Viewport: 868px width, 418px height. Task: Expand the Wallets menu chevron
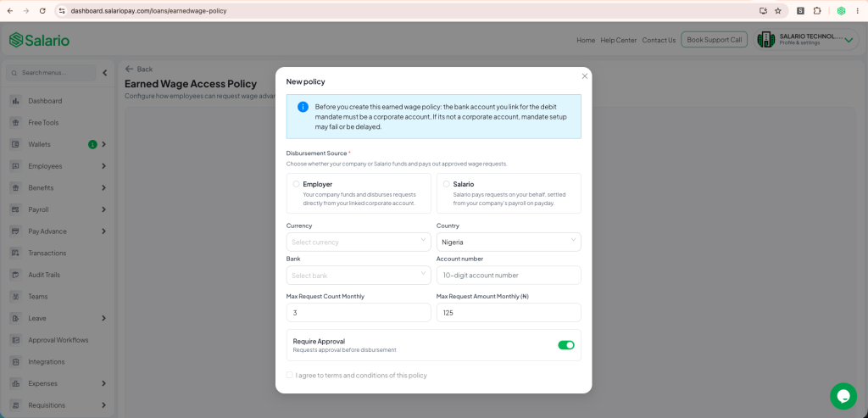click(103, 144)
